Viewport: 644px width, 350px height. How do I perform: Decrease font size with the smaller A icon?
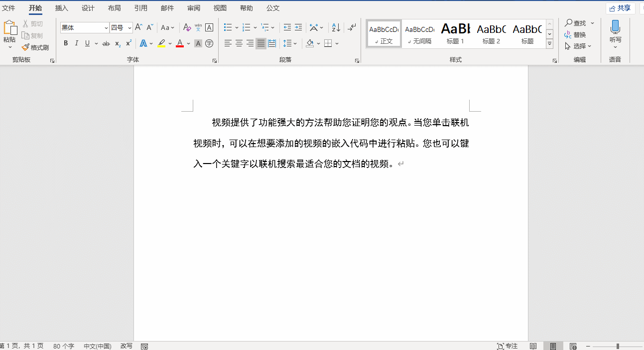coord(150,27)
